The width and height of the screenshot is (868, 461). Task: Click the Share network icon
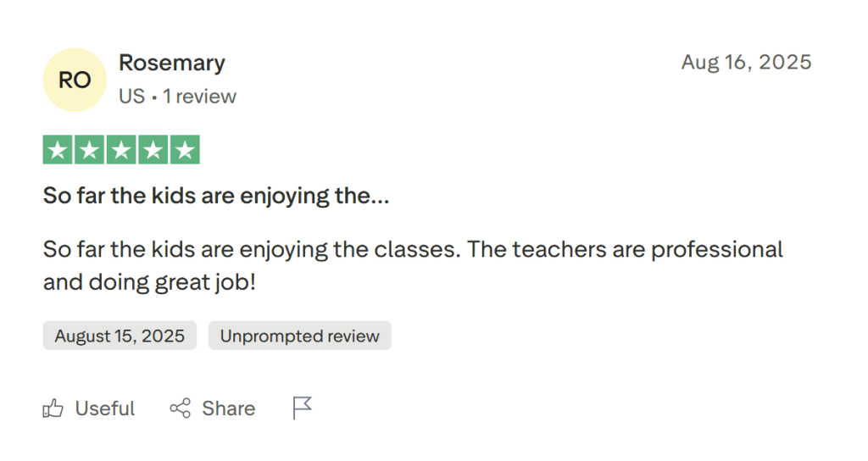coord(180,408)
